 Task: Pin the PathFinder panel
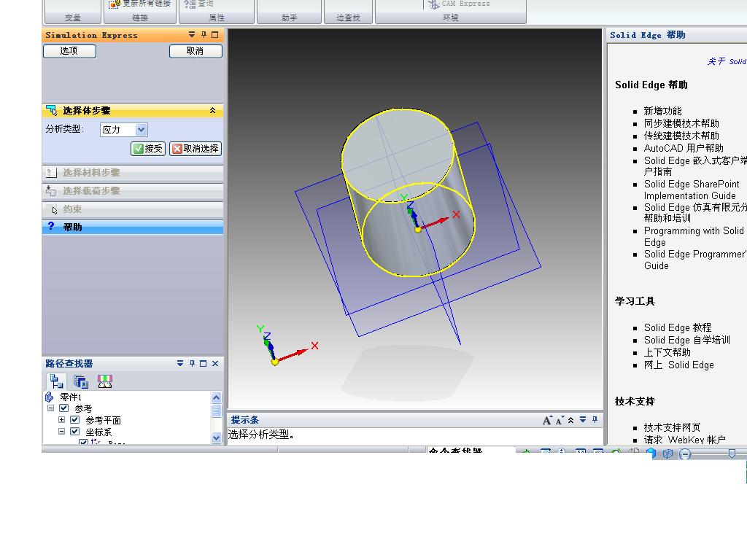[192, 363]
